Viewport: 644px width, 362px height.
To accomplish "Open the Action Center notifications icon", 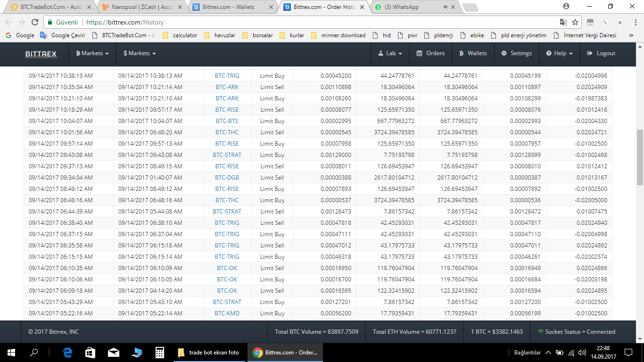I will [628, 352].
